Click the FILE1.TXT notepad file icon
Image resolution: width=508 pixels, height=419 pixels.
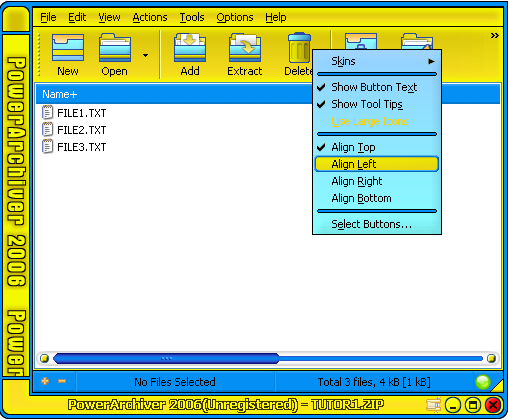pyautogui.click(x=47, y=113)
